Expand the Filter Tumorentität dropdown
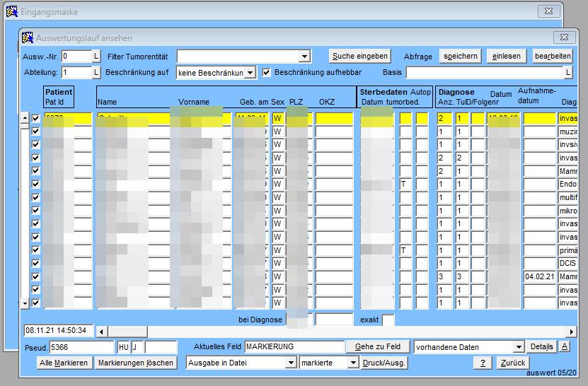 (304, 57)
